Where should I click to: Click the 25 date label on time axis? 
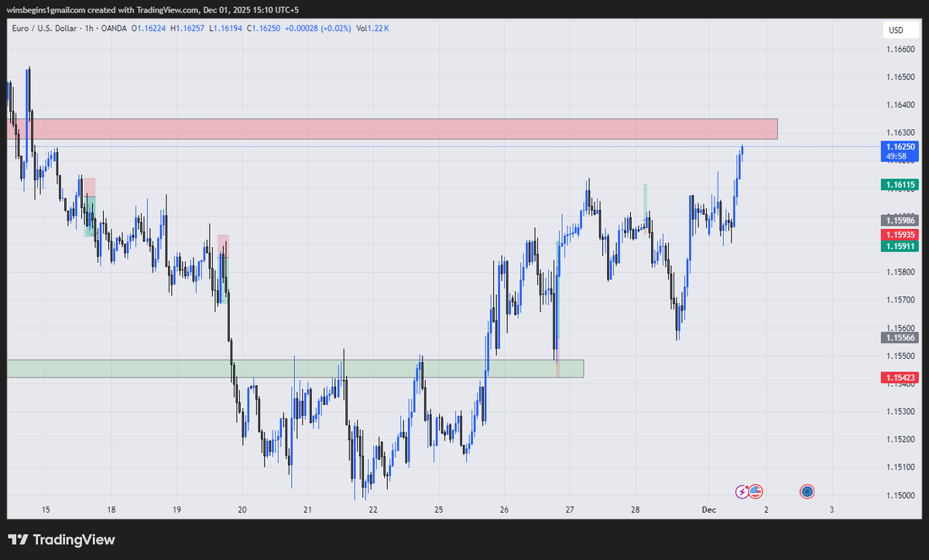(439, 510)
